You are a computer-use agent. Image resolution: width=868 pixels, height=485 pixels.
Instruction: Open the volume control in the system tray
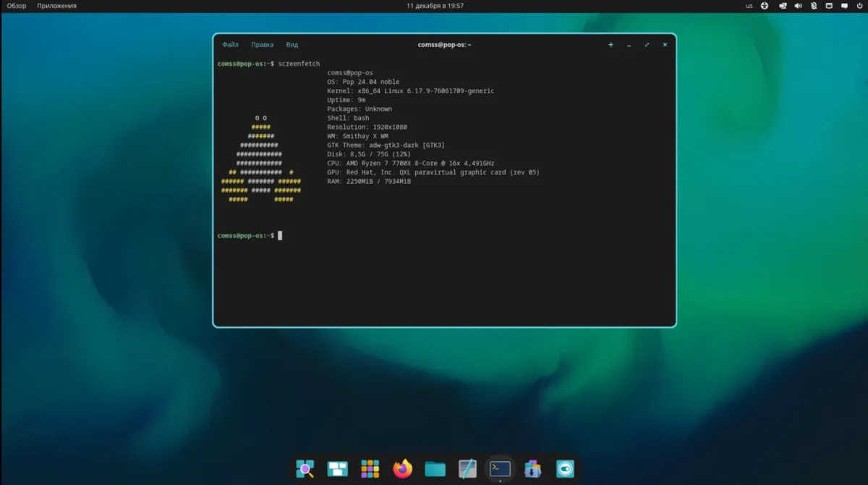coord(798,6)
